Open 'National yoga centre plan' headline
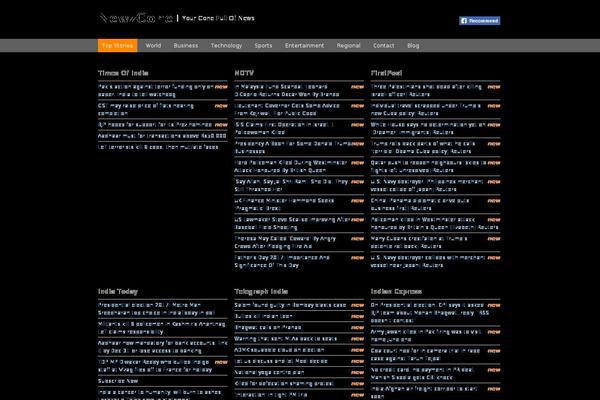 (269, 372)
